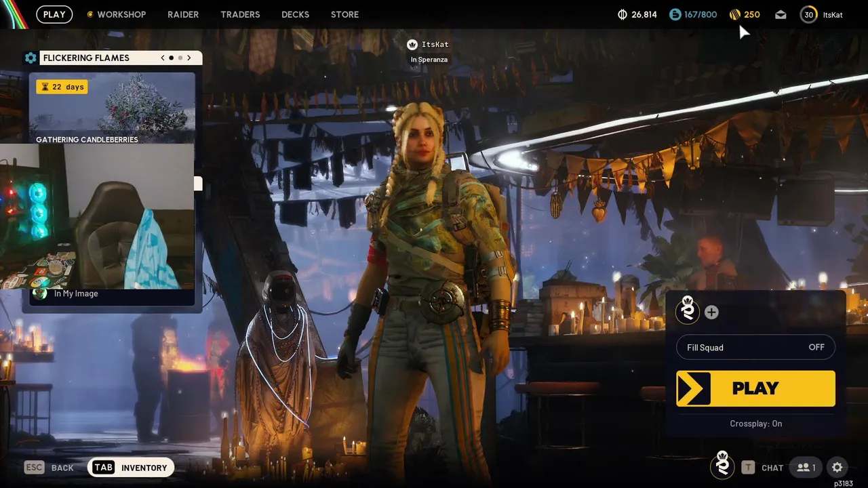This screenshot has height=488, width=868.
Task: Click the blue token icon beside 167/800
Action: point(675,14)
